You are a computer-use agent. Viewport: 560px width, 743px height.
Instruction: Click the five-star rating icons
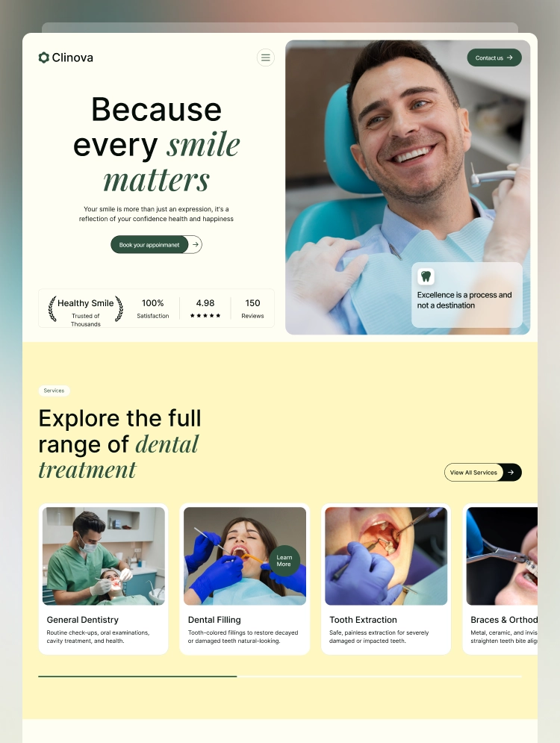205,316
